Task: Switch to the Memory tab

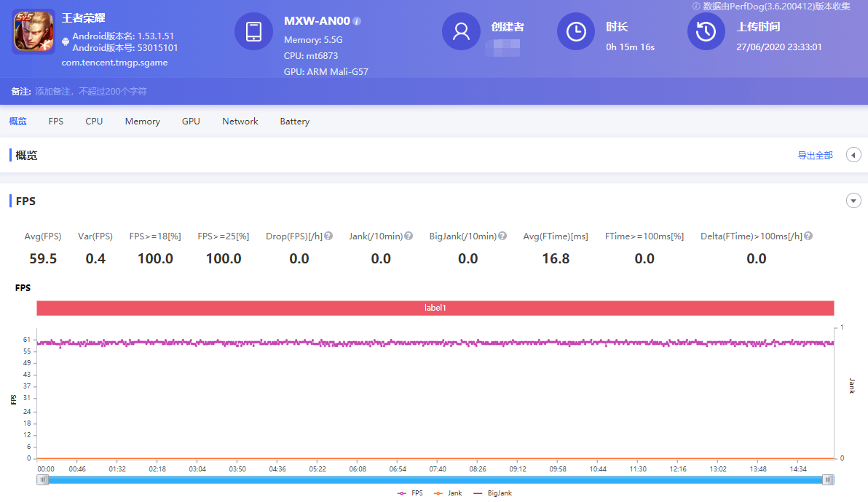Action: (x=142, y=121)
